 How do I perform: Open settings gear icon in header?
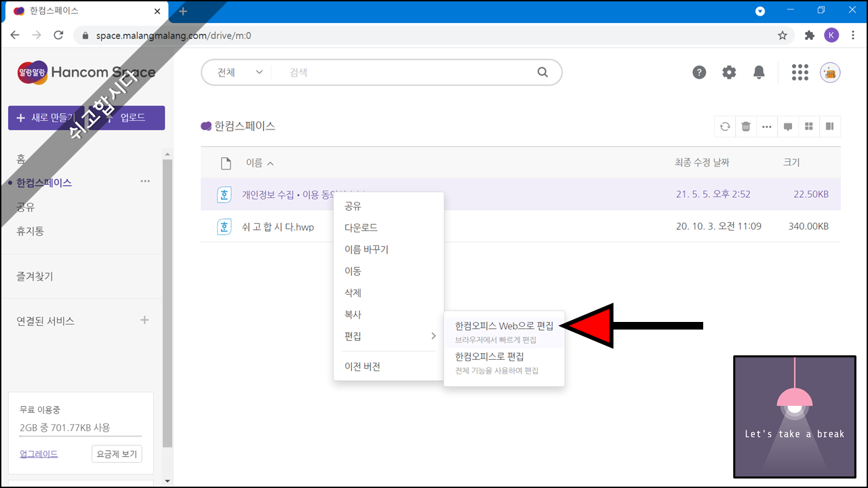(x=729, y=73)
